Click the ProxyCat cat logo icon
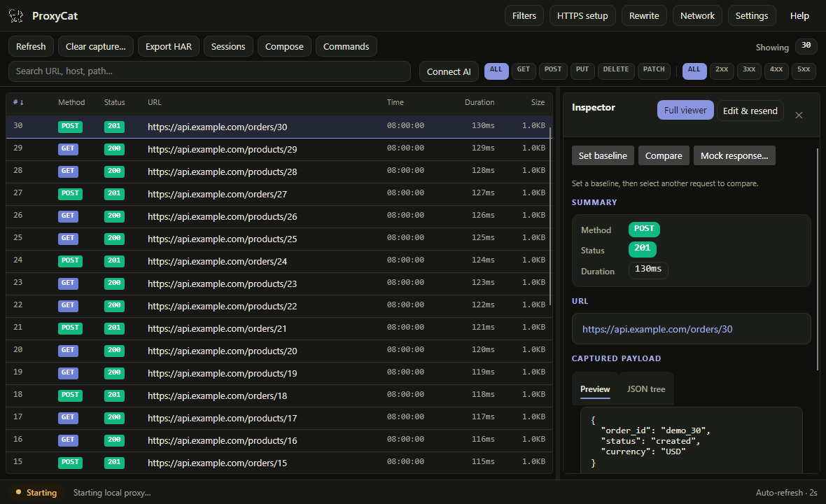Image resolution: width=826 pixels, height=504 pixels. point(16,16)
